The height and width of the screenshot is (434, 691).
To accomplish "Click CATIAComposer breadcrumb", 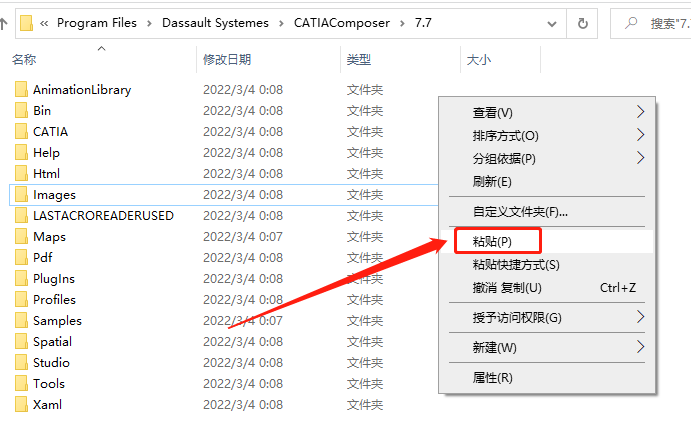I will coord(342,23).
